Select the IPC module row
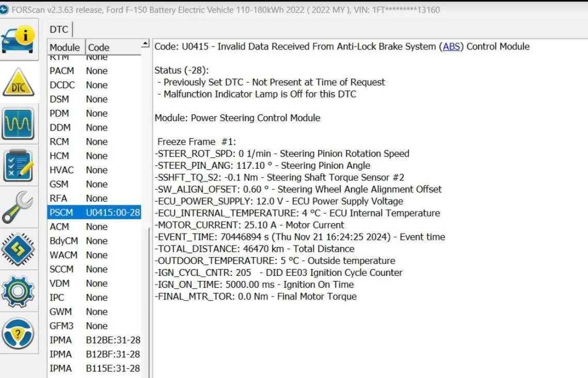Viewport: 588px width, 378px height. (x=94, y=298)
